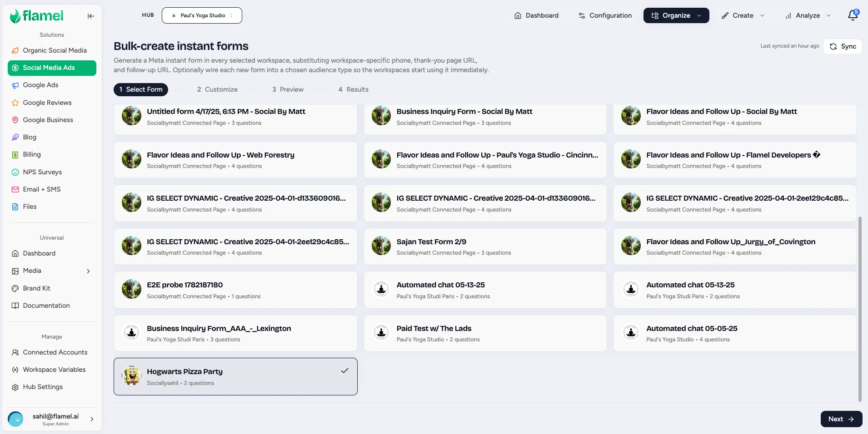868x434 pixels.
Task: Click the Brand Kit palette icon
Action: click(x=15, y=288)
